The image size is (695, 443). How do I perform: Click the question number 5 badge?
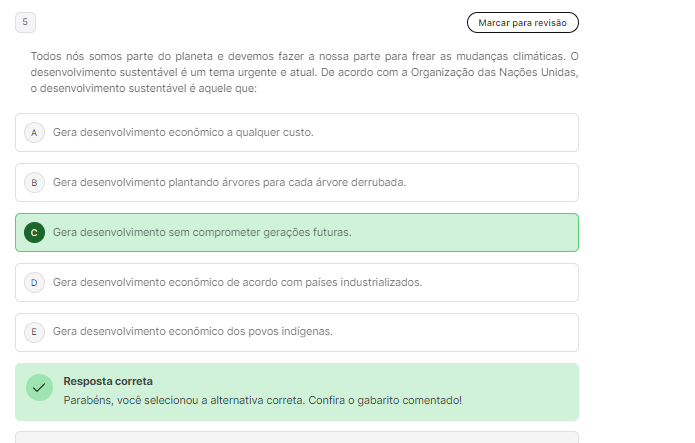click(x=25, y=21)
